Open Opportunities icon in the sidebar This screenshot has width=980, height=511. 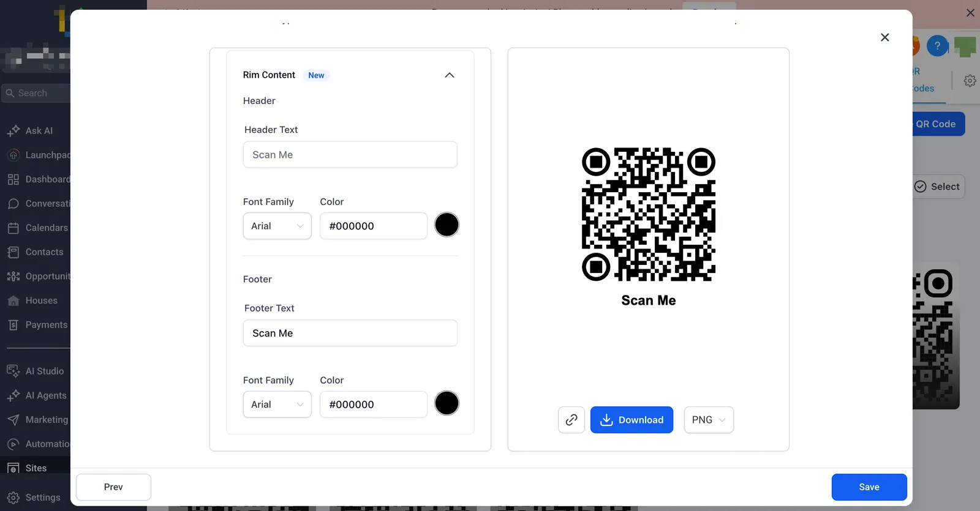(x=13, y=277)
